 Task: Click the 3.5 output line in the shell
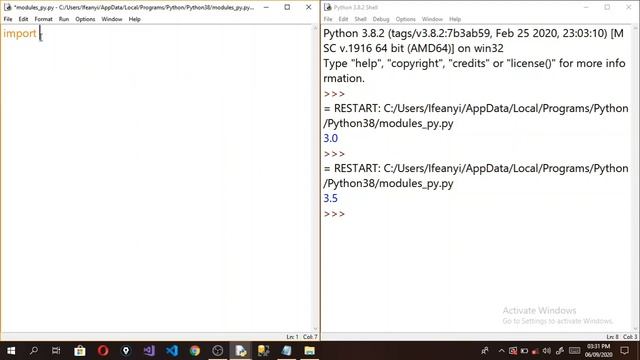point(331,198)
